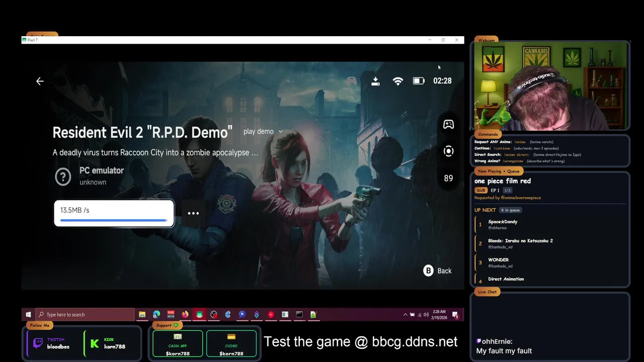Click the Cash App $korn788 support card
This screenshot has height=362, width=644.
click(178, 344)
